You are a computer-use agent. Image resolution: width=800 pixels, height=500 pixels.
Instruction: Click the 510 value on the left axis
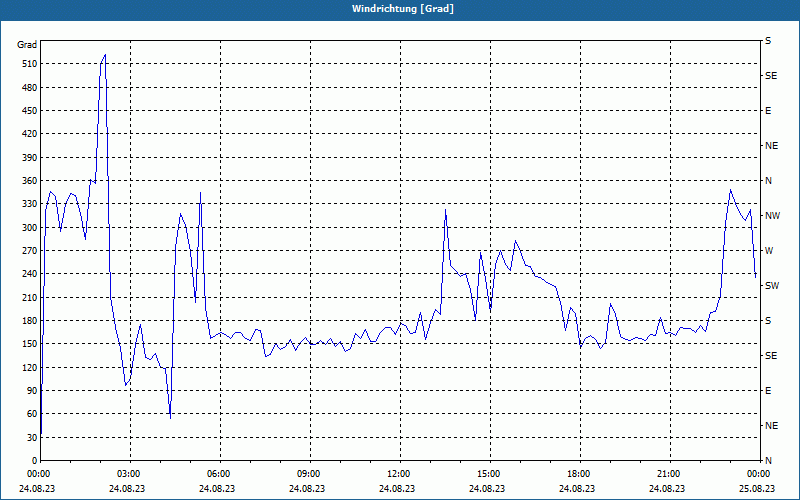[x=30, y=64]
